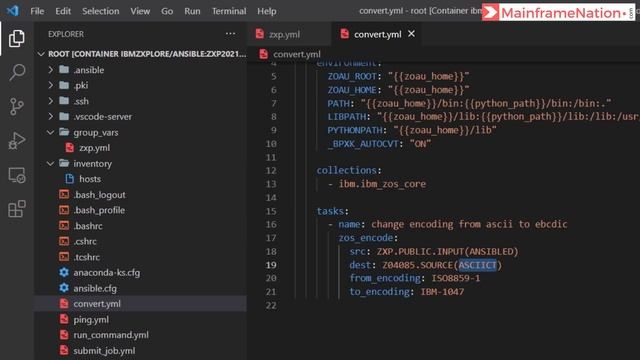Open the submit_job.yml file

click(140, 351)
